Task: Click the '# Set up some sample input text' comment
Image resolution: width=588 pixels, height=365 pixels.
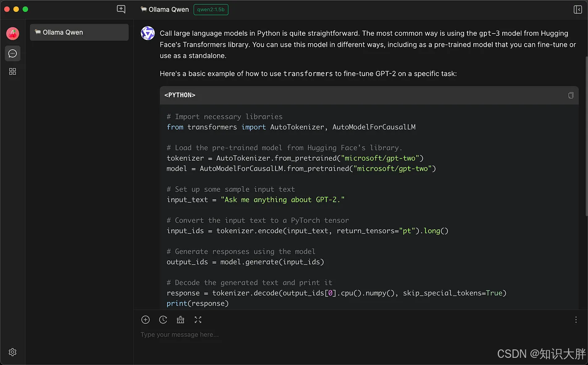Action: [231, 189]
